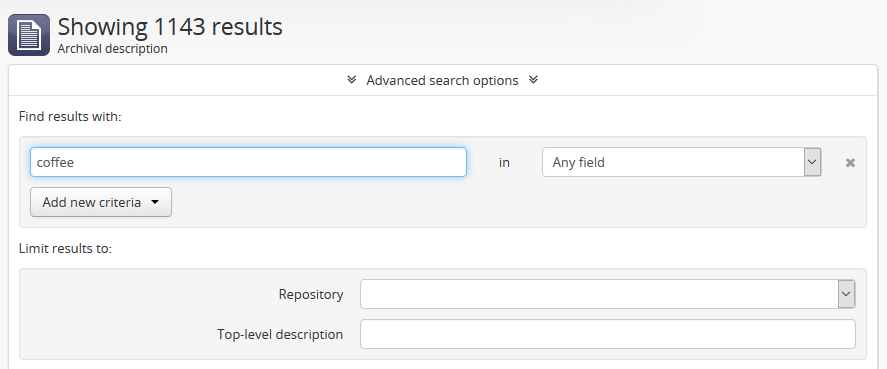Click the Repository field label

pyautogui.click(x=311, y=294)
